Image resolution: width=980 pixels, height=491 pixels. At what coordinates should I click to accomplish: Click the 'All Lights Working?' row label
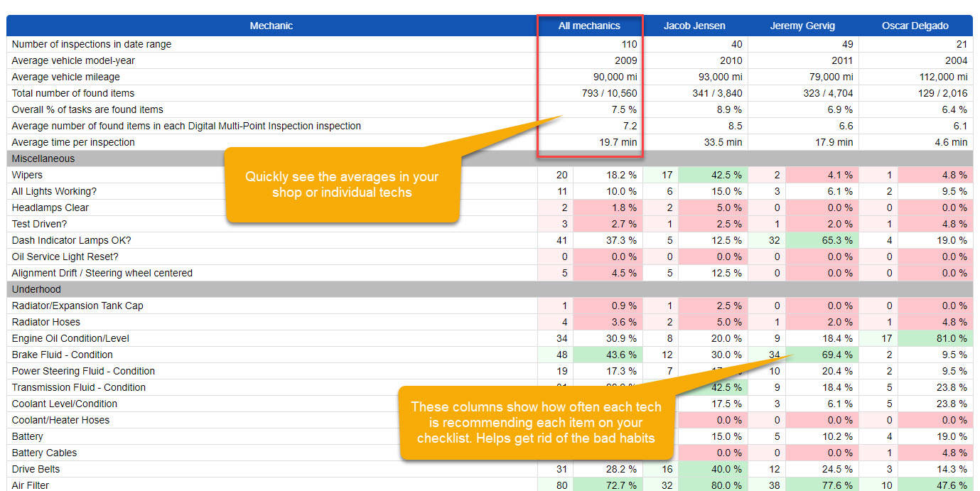54,191
